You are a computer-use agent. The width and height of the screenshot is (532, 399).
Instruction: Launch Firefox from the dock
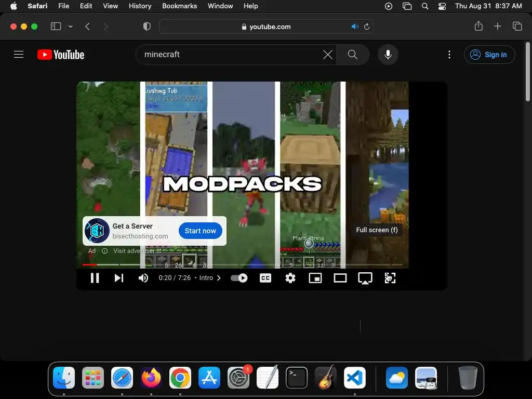(x=151, y=378)
